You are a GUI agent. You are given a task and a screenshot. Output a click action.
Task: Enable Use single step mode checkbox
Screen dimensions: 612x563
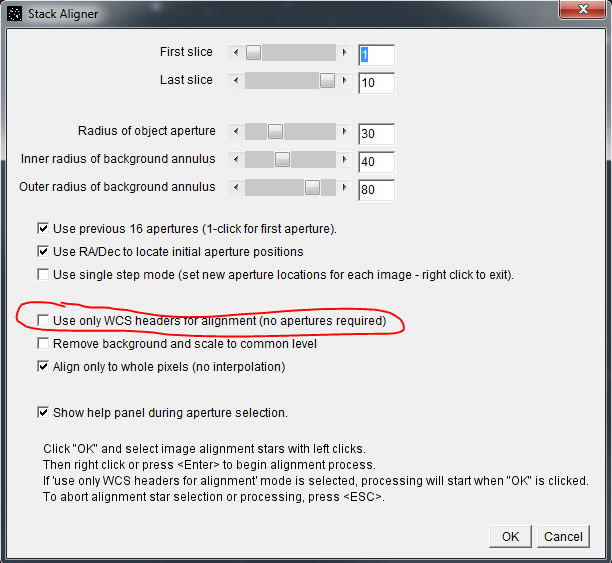[43, 274]
